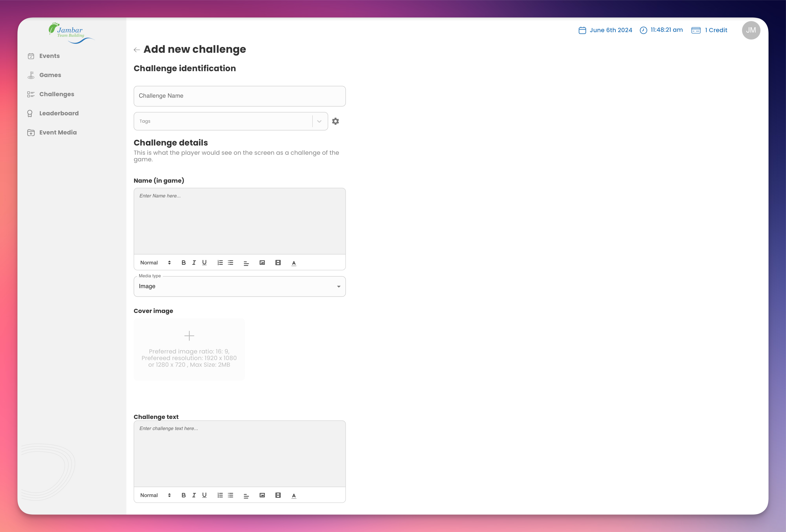The width and height of the screenshot is (786, 532).
Task: Open tag settings gear icon
Action: [x=335, y=121]
